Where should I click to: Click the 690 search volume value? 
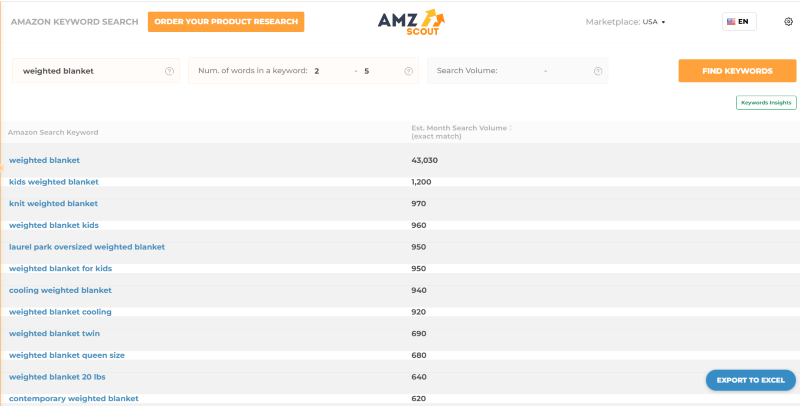coord(418,334)
